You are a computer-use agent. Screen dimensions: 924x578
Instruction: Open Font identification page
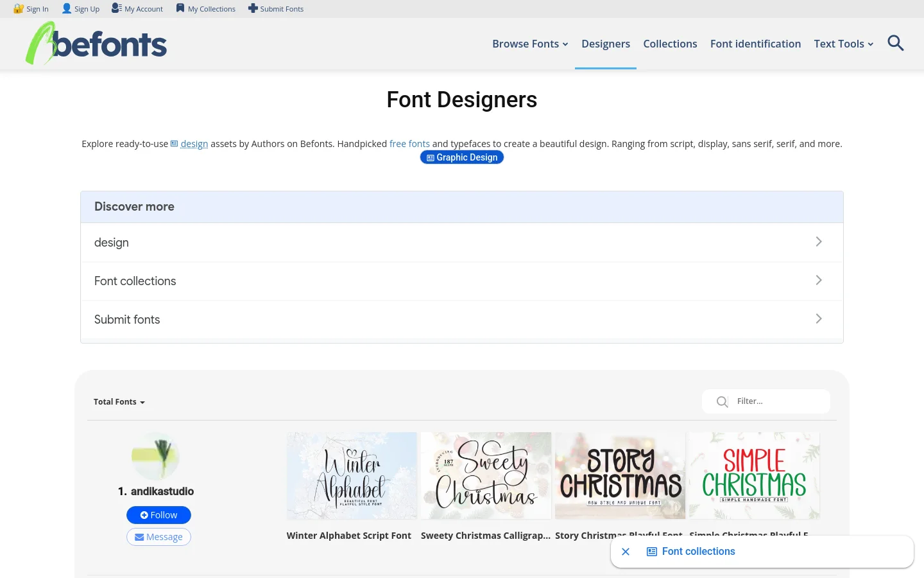[755, 44]
